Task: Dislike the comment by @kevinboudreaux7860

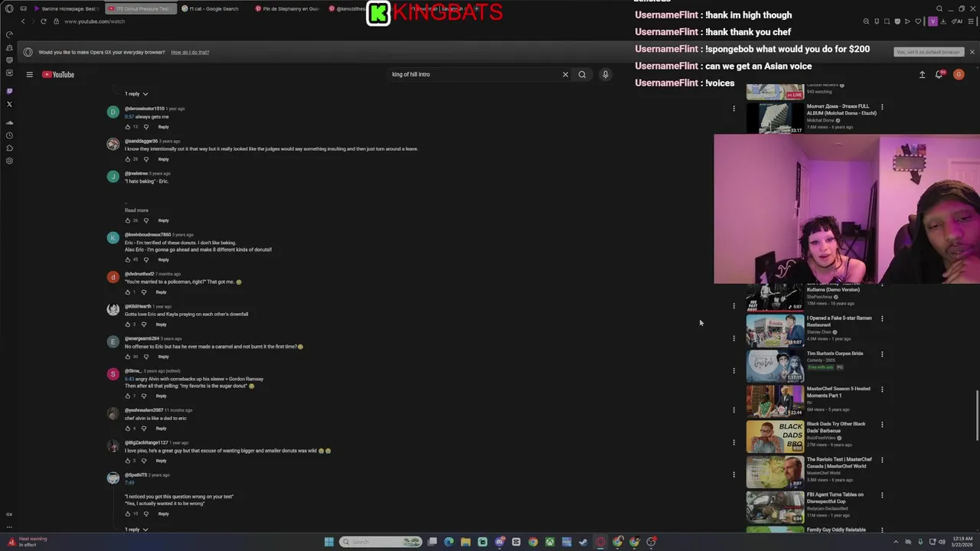Action: pyautogui.click(x=145, y=259)
